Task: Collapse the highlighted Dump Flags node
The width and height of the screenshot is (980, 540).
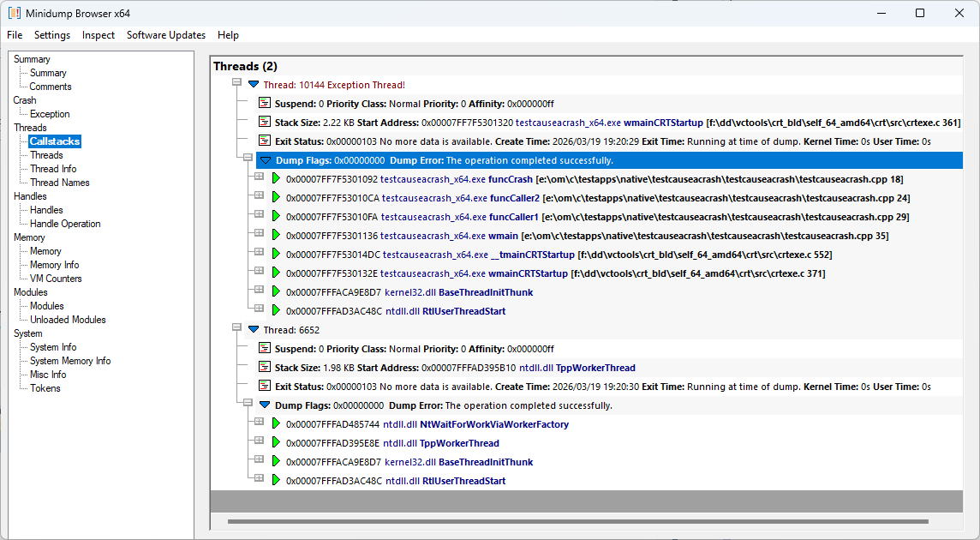Action: tap(248, 159)
